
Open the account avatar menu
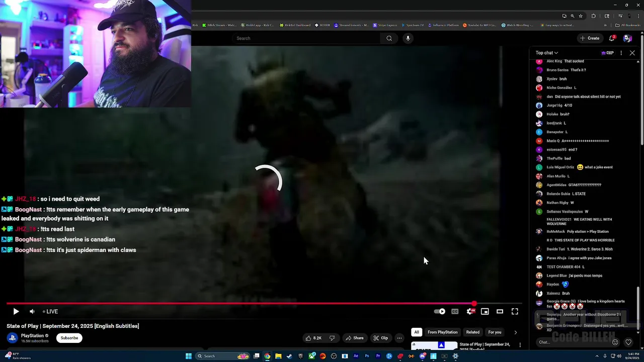tap(627, 38)
